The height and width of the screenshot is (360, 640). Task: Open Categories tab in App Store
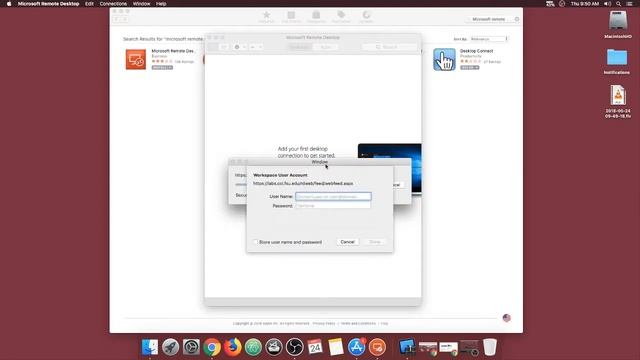pyautogui.click(x=316, y=17)
